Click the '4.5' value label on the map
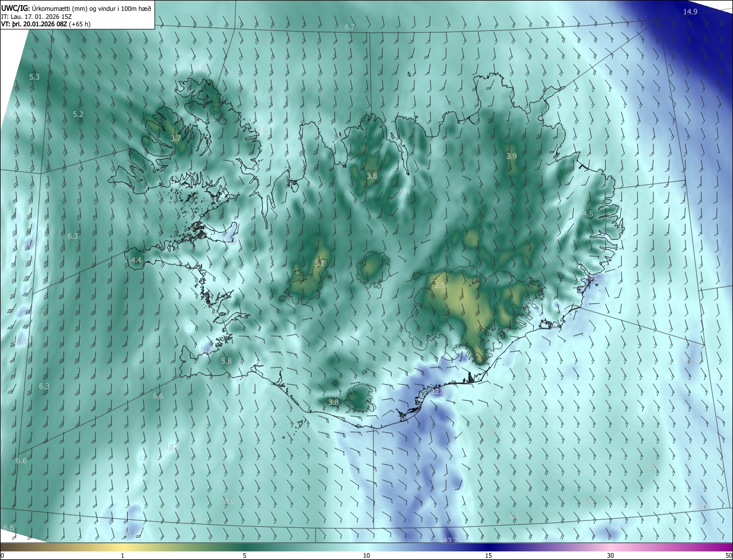733x560 pixels. coord(588,214)
